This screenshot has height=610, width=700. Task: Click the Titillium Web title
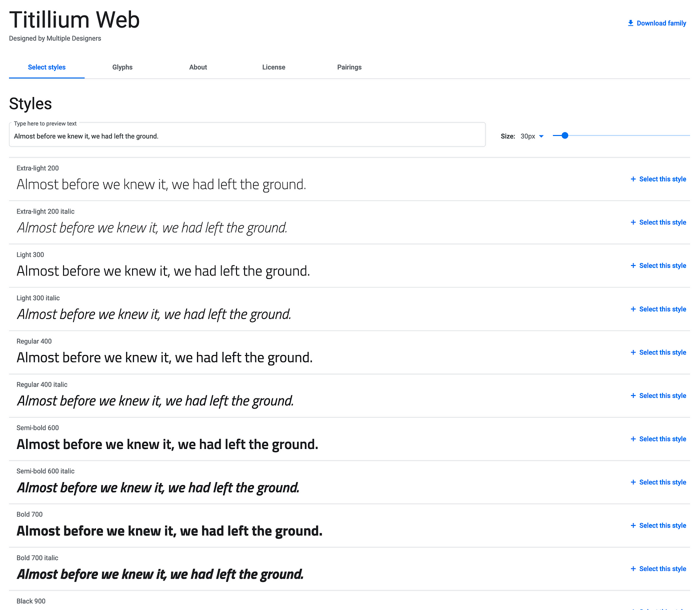74,20
